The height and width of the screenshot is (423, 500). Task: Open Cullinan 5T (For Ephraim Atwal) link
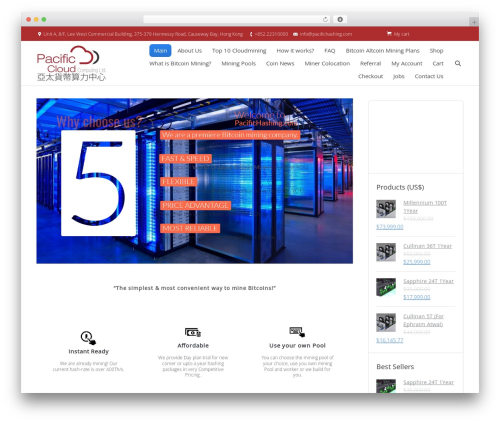click(423, 320)
